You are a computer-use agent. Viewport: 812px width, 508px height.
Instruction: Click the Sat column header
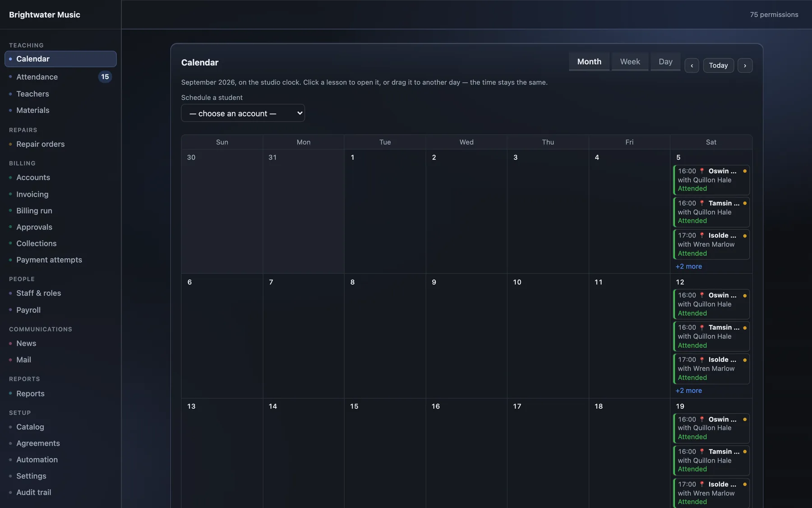click(x=711, y=142)
